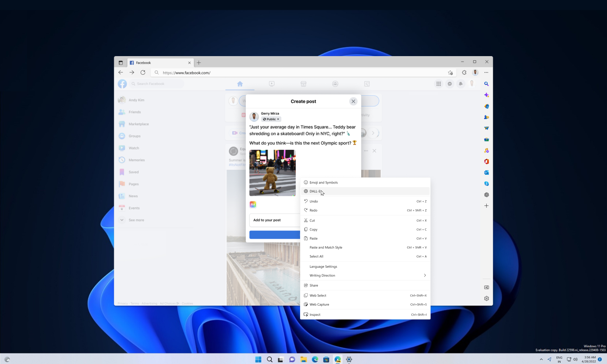Click Share in the context menu

[x=365, y=285]
